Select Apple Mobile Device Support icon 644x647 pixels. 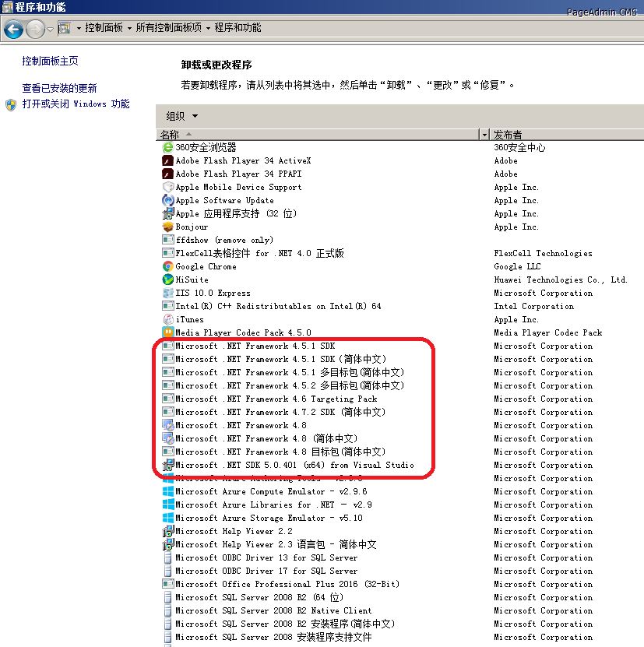pos(168,188)
